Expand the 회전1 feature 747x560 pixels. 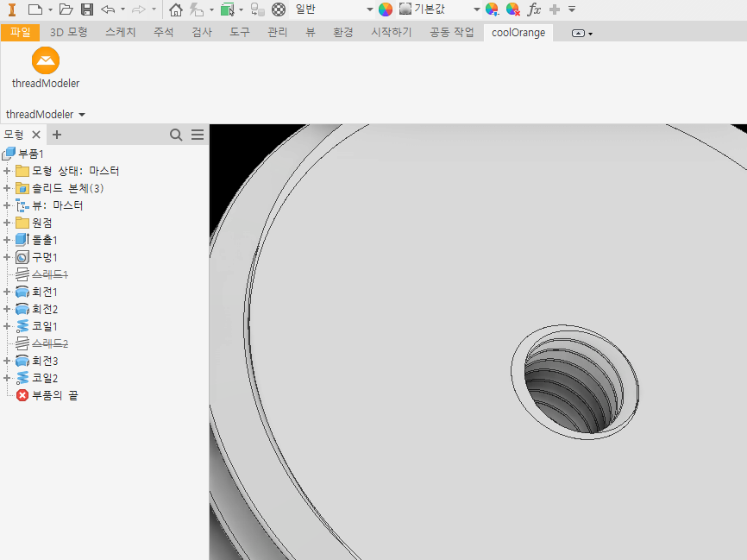[7, 292]
